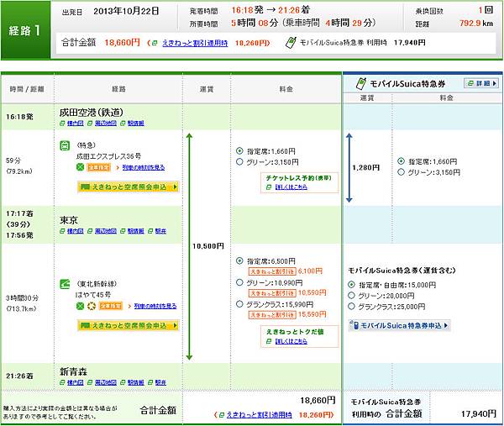This screenshot has width=504, height=426.
Task: Open えきねっと割引適用時 link in the top summary
Action: (x=195, y=43)
